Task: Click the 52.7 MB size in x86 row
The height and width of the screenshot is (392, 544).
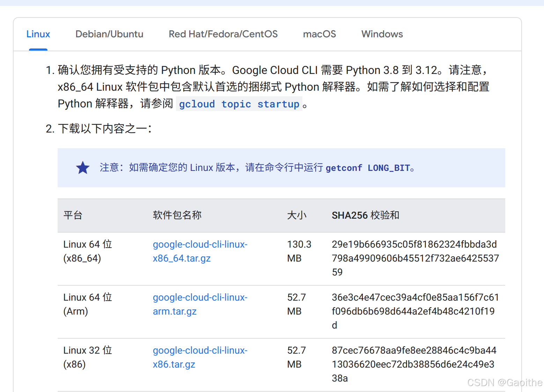Action: 296,357
